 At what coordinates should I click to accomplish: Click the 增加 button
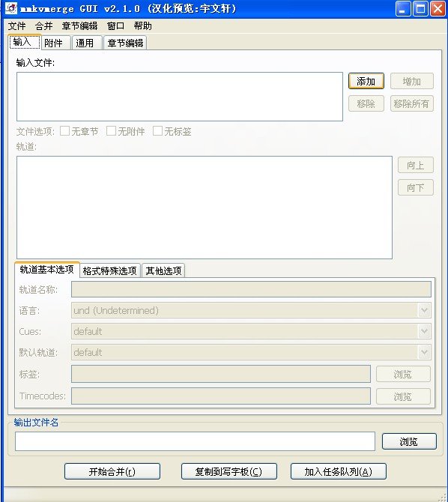click(412, 82)
